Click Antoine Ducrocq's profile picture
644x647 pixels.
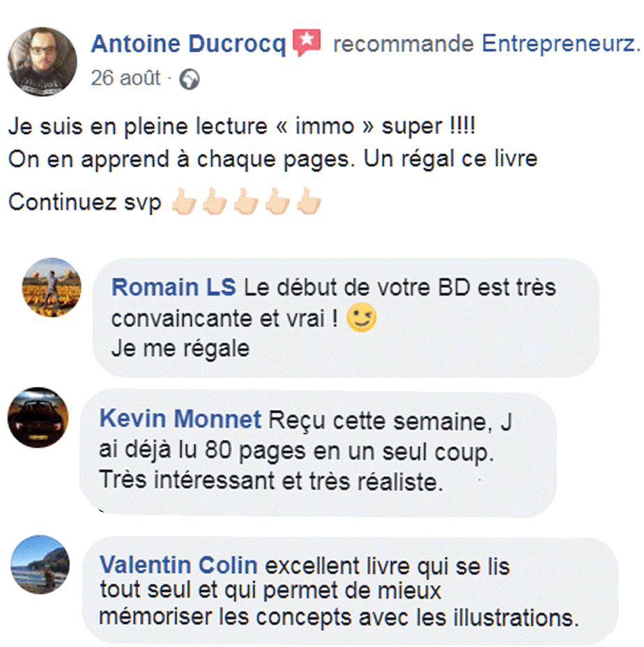(42, 61)
